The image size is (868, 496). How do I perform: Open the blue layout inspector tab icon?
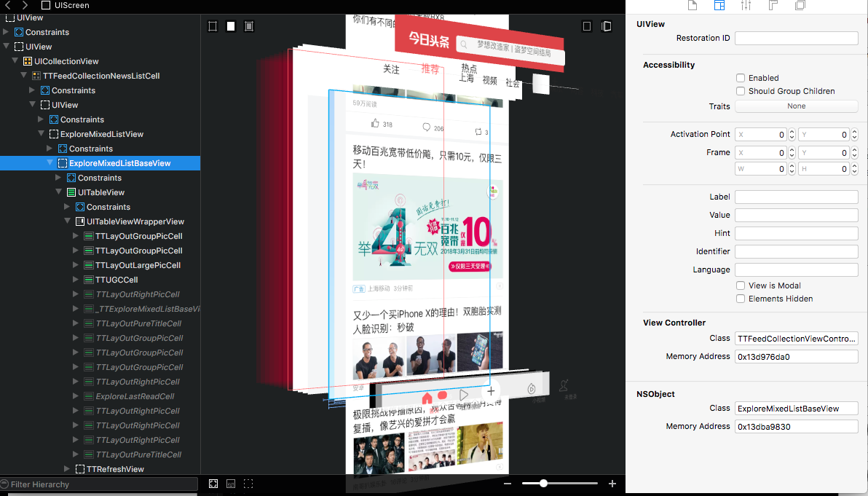[x=719, y=6]
